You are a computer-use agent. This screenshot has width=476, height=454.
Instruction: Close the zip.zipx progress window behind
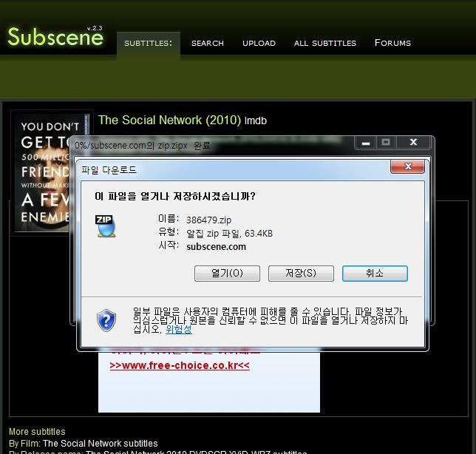[x=413, y=143]
